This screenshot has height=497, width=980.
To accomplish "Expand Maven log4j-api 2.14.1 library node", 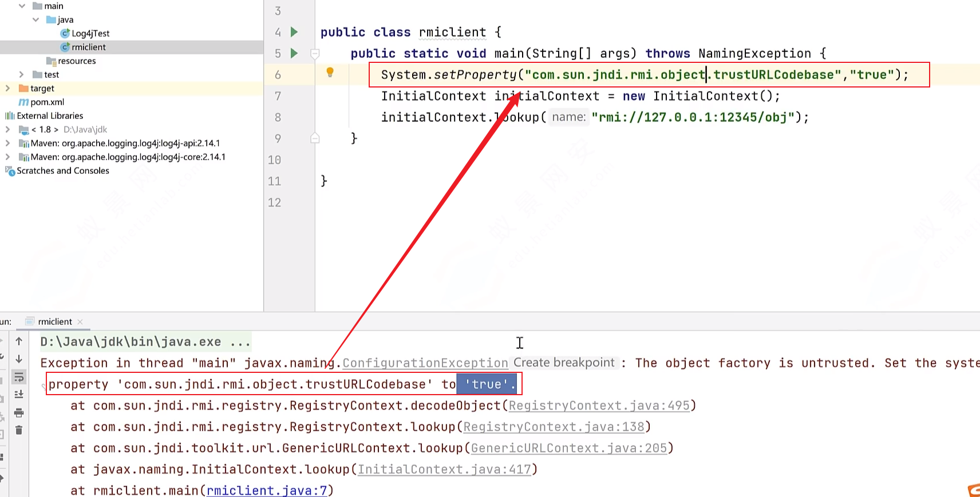I will pyautogui.click(x=8, y=143).
